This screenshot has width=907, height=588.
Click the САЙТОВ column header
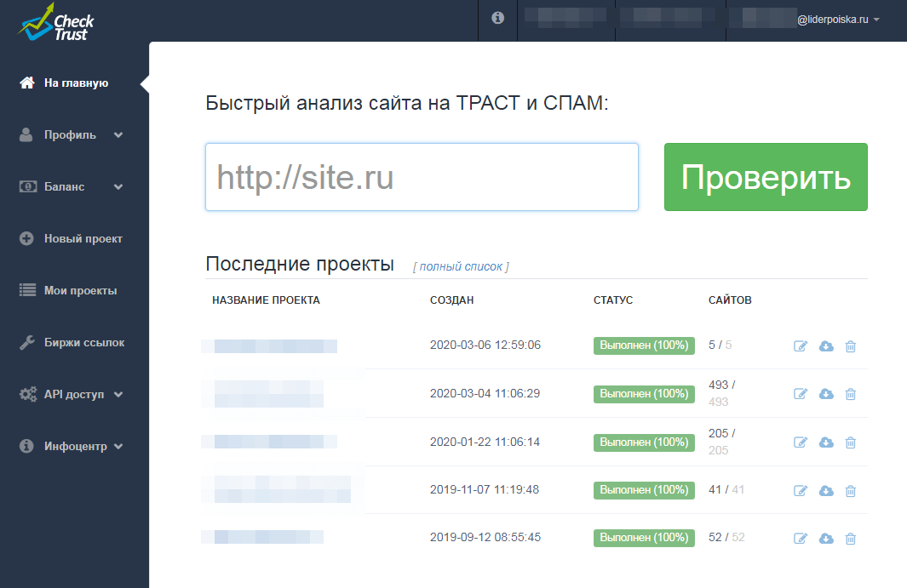click(730, 300)
